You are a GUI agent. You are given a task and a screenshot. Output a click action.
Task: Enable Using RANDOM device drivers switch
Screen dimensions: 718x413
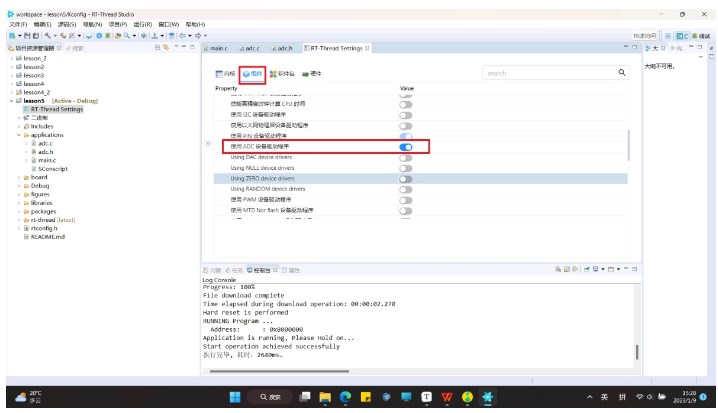click(x=406, y=190)
